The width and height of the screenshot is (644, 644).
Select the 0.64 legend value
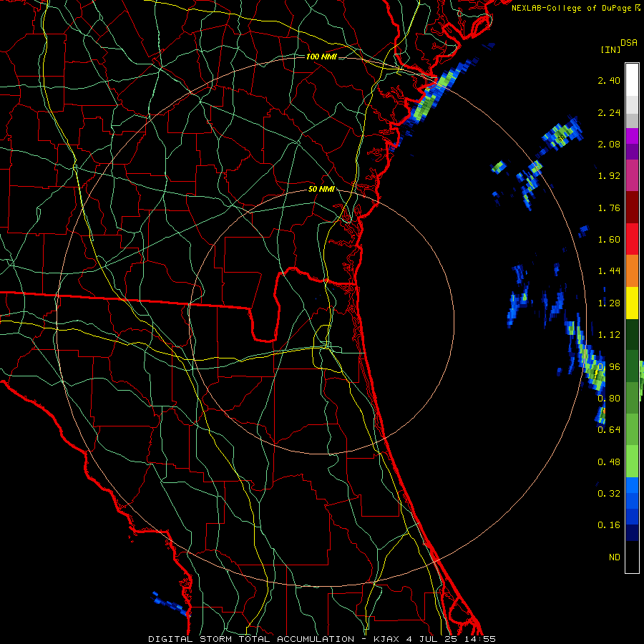[609, 430]
